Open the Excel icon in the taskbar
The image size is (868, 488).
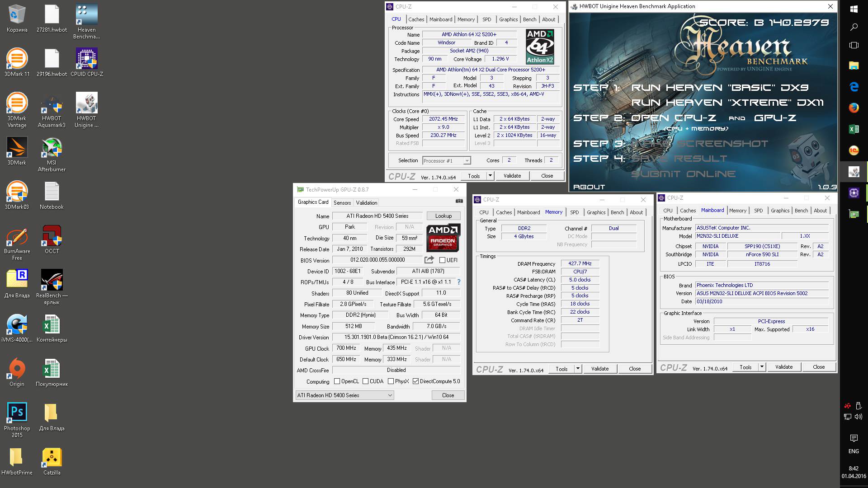pyautogui.click(x=854, y=129)
